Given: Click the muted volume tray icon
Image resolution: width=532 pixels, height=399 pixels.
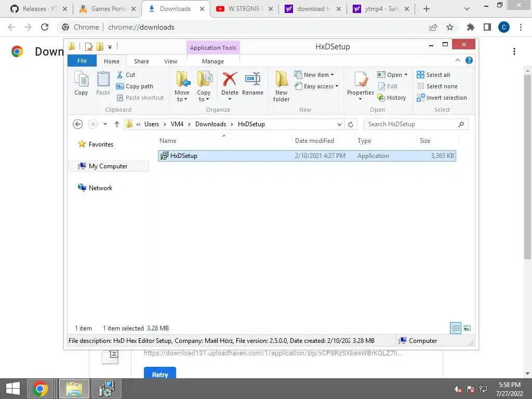Looking at the screenshot, I should click(x=458, y=389).
